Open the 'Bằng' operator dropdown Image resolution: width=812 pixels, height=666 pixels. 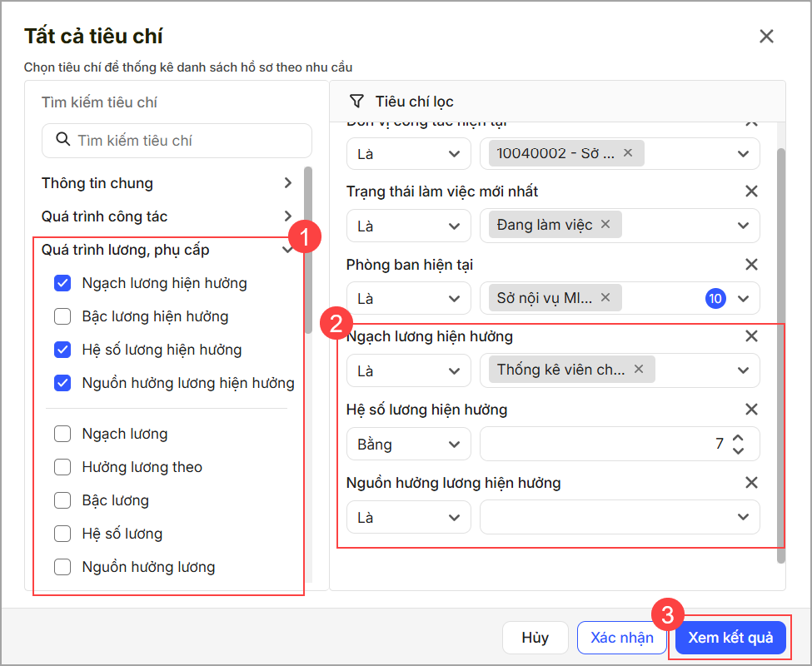pos(408,445)
